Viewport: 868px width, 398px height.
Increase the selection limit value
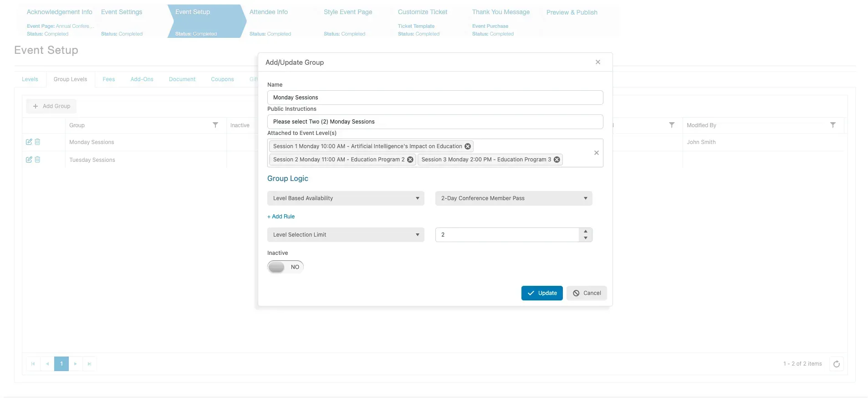click(x=586, y=232)
